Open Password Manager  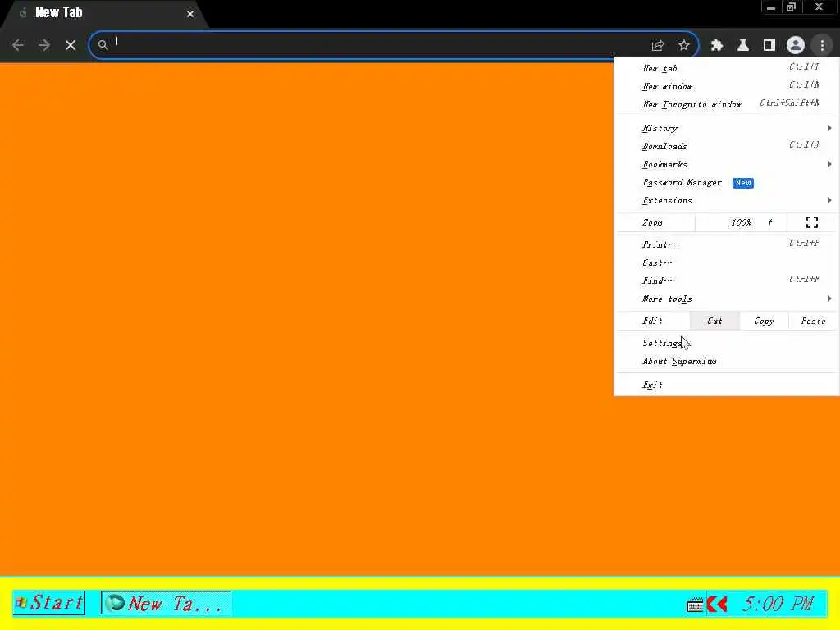(727, 183)
